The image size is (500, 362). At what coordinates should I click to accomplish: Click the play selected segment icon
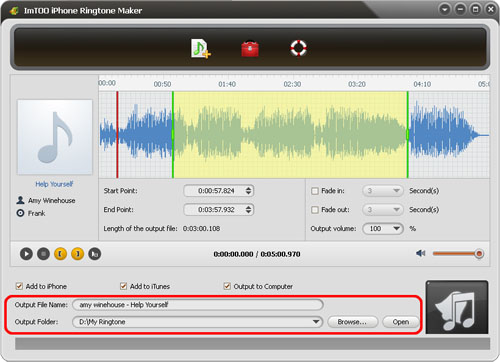[x=95, y=254]
